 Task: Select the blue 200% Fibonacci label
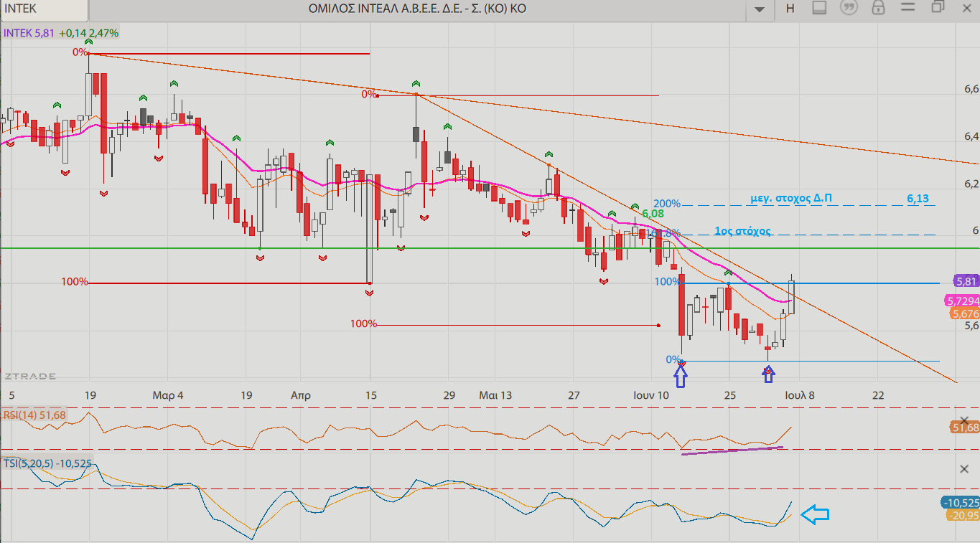tap(666, 204)
